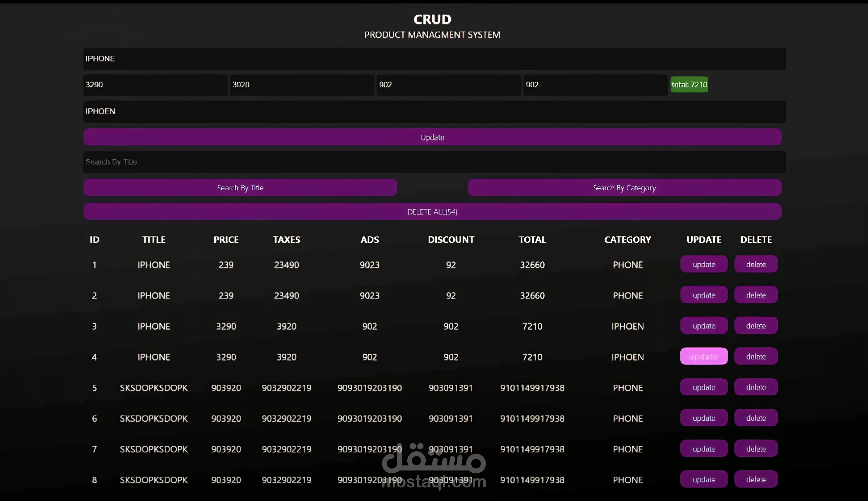Focus the Search By Title text field
This screenshot has width=868, height=501.
pos(434,162)
